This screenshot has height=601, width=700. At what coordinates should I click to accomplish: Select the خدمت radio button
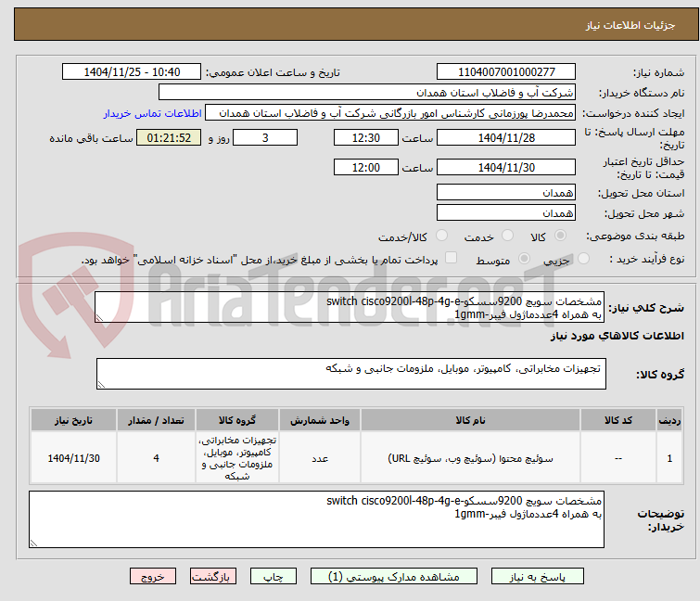[507, 236]
